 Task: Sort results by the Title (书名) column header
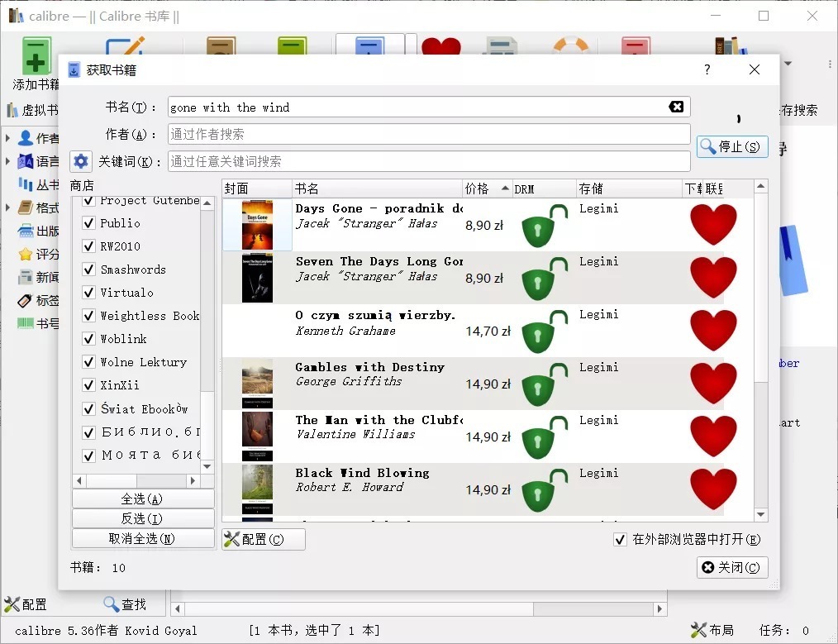coord(378,188)
